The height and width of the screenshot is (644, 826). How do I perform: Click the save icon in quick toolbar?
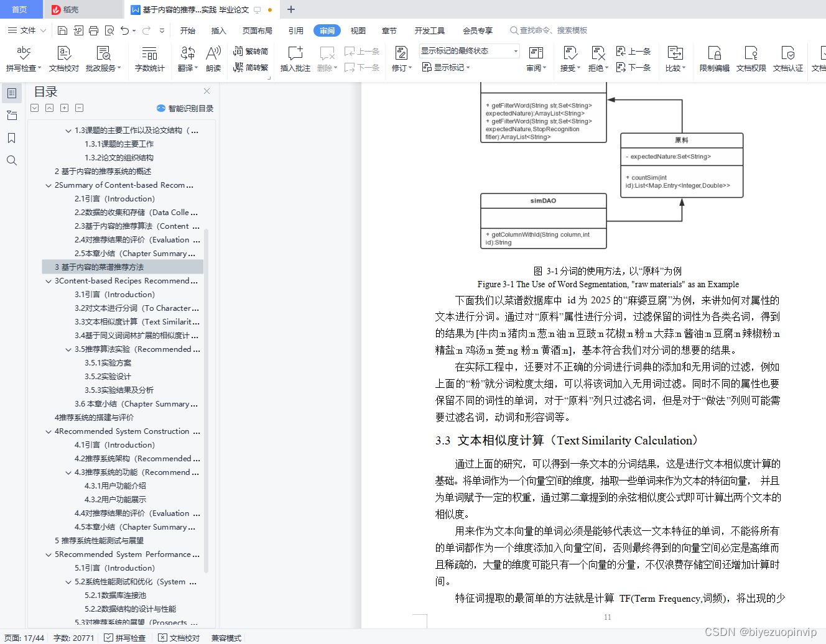(62, 30)
